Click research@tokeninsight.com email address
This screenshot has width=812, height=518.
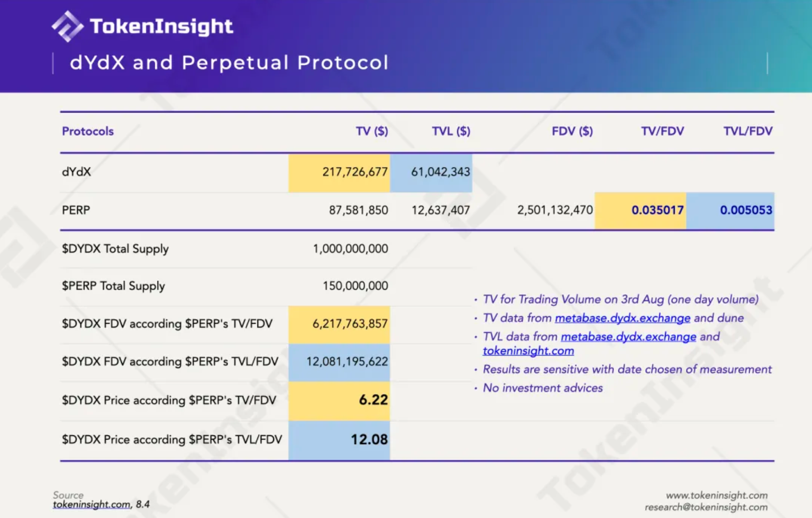click(706, 507)
